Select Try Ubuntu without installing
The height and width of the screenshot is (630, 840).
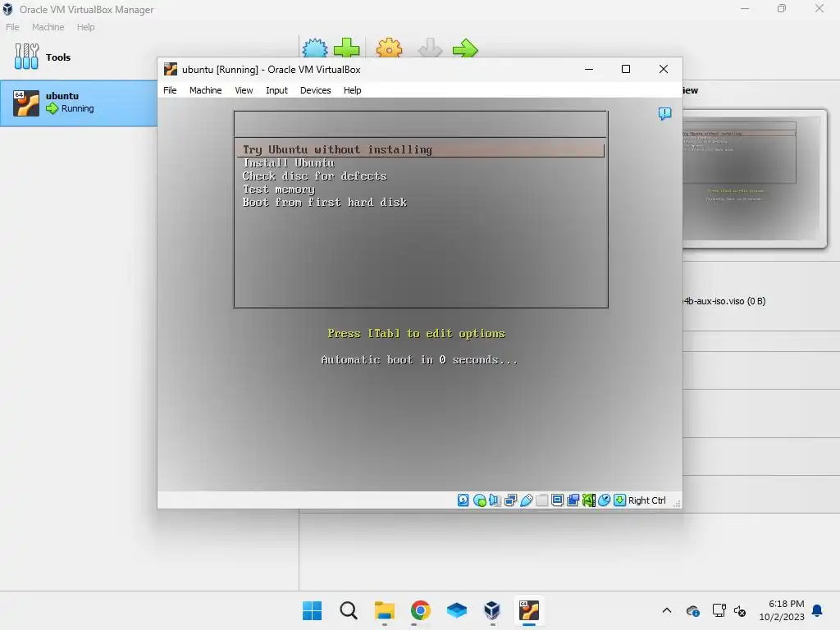421,149
